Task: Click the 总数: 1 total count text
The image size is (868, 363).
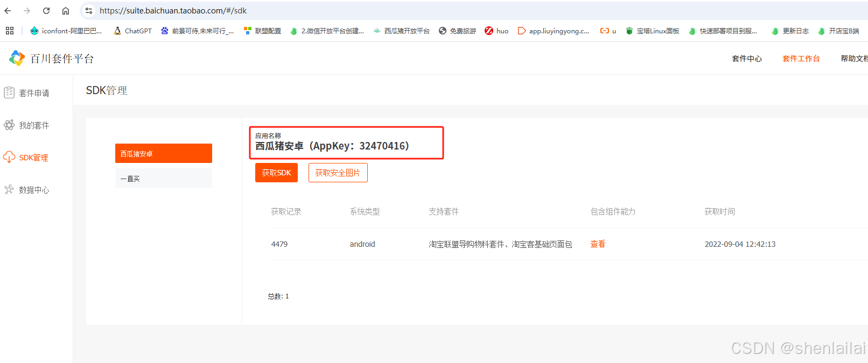Action: 278,296
